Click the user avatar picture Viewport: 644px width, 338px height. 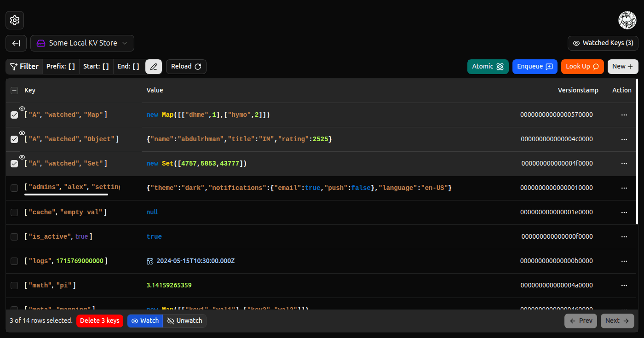point(627,20)
